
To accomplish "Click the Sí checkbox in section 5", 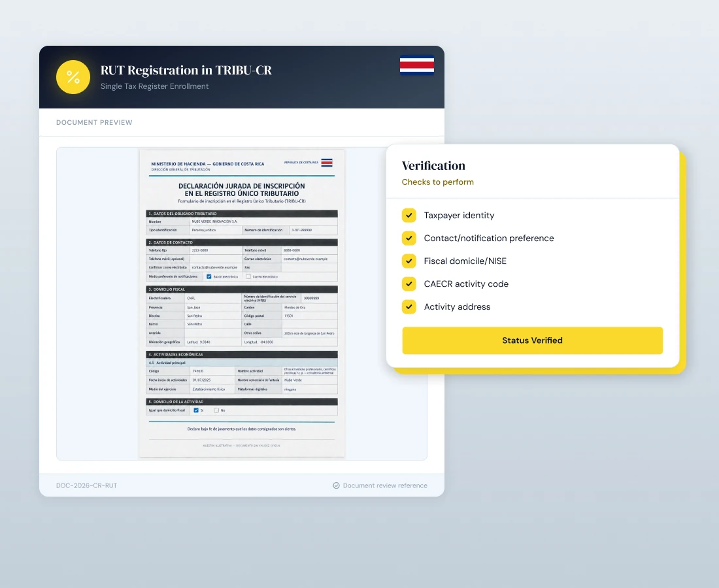I will coord(196,410).
